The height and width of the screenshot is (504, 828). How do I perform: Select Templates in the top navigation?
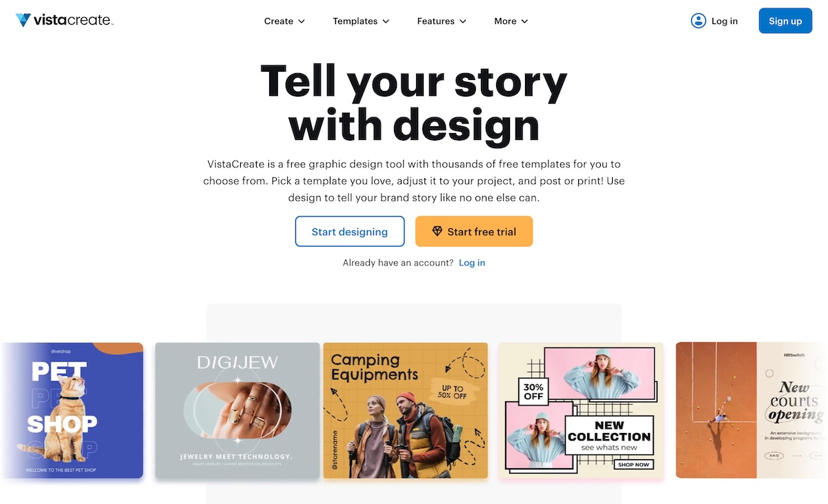click(355, 21)
